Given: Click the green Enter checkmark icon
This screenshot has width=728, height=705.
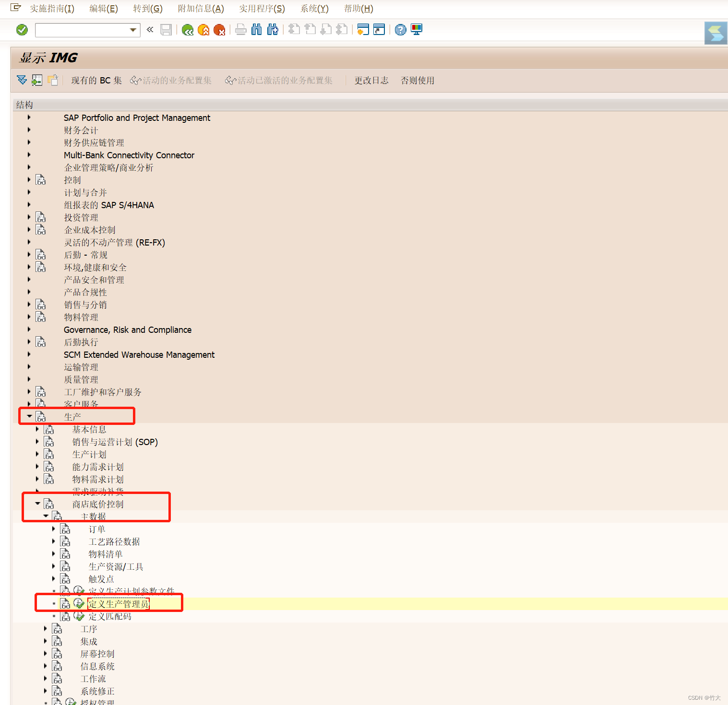Looking at the screenshot, I should (x=22, y=30).
